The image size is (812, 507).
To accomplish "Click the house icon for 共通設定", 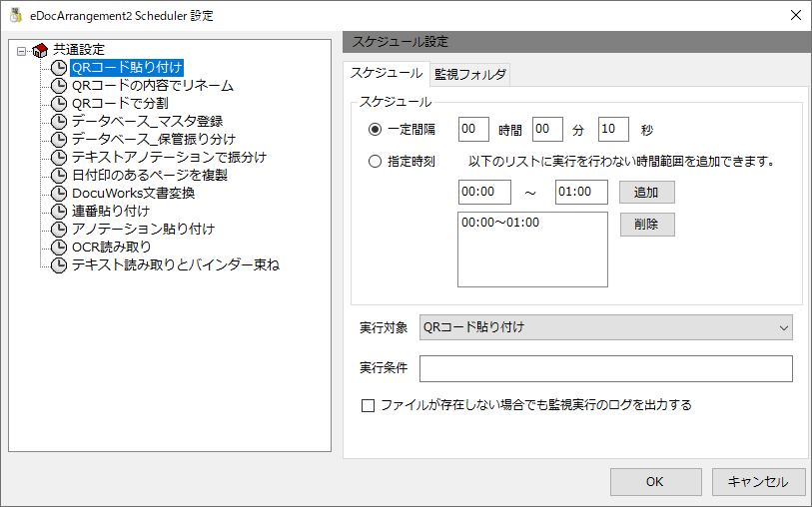I will pyautogui.click(x=40, y=50).
